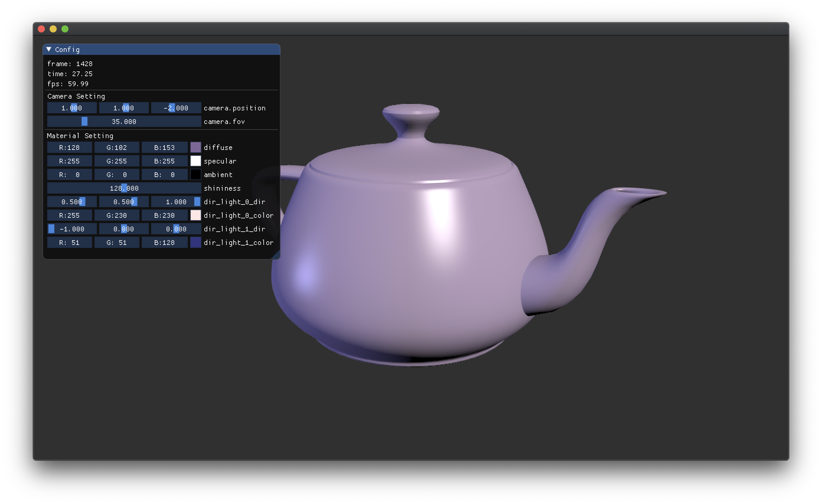This screenshot has width=822, height=504.
Task: Open the ambient color swatch
Action: pyautogui.click(x=195, y=175)
